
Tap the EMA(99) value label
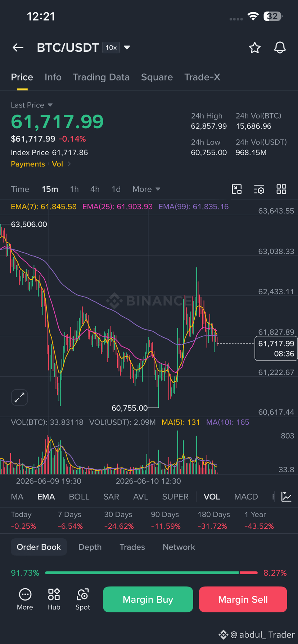pos(194,207)
